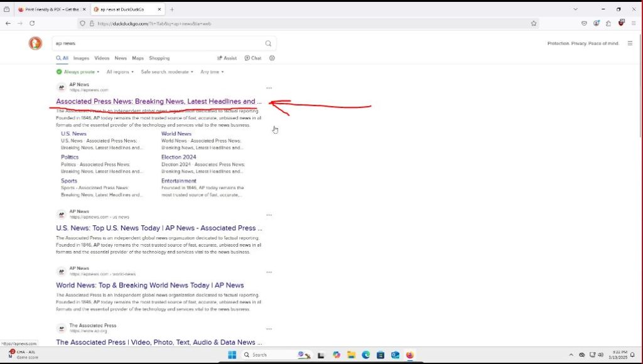Bookmark this page with the star icon
643x364 pixels.
click(534, 23)
